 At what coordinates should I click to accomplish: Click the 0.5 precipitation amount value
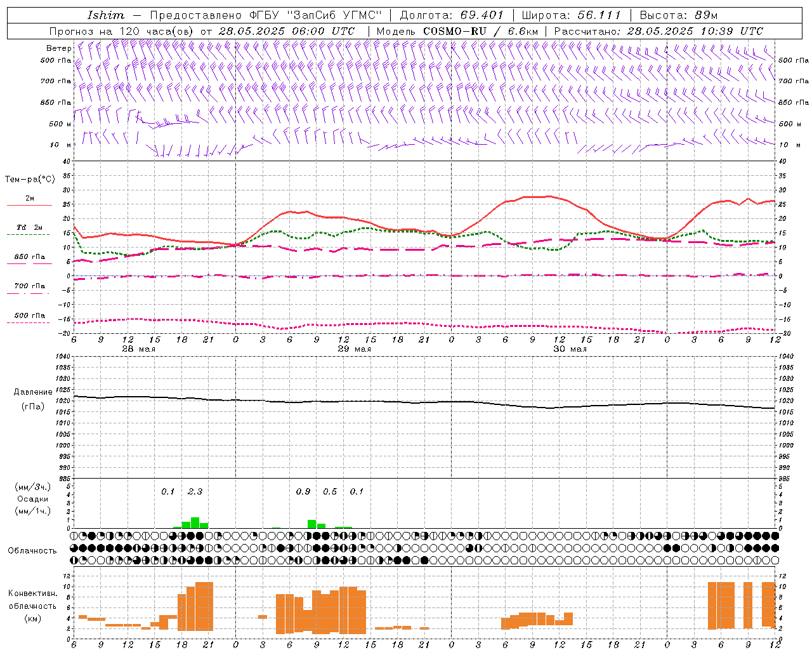pyautogui.click(x=330, y=491)
